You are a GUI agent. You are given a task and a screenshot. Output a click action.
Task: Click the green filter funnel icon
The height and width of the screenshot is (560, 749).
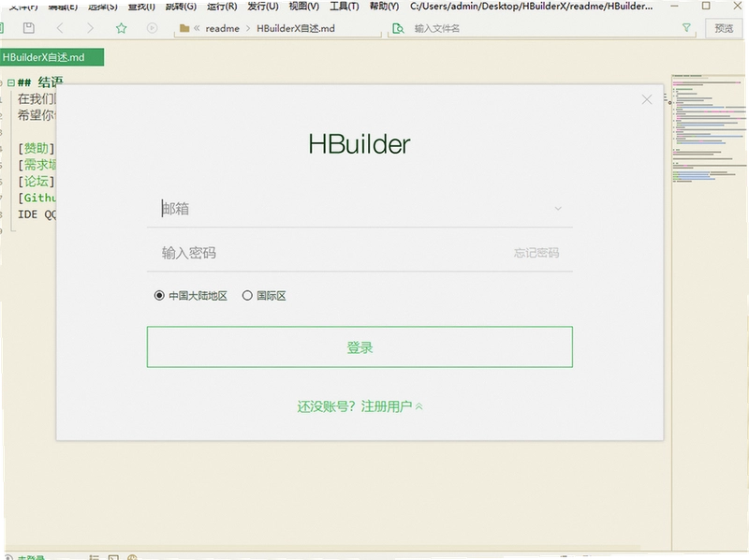686,28
